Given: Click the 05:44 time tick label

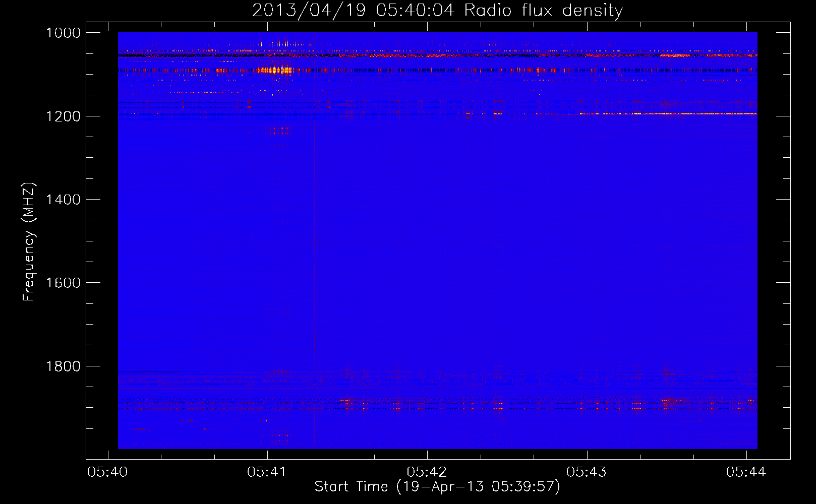Looking at the screenshot, I should [746, 472].
